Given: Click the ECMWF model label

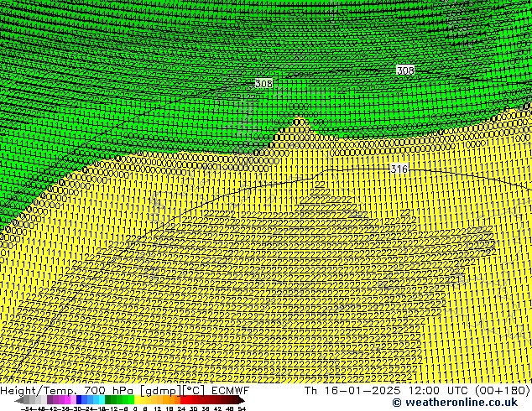Looking at the screenshot, I should [231, 390].
